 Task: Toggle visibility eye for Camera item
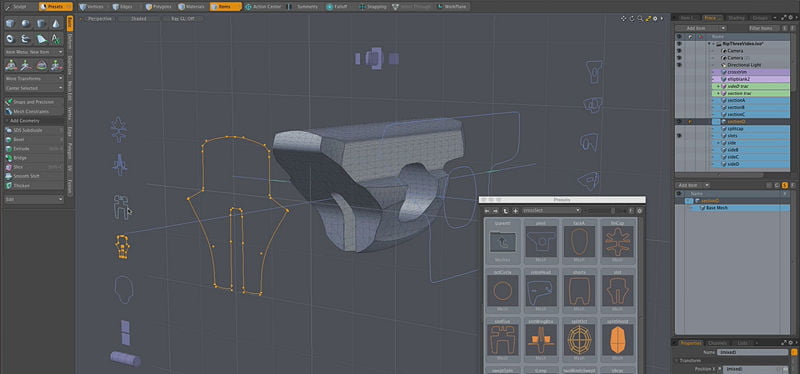click(x=679, y=51)
